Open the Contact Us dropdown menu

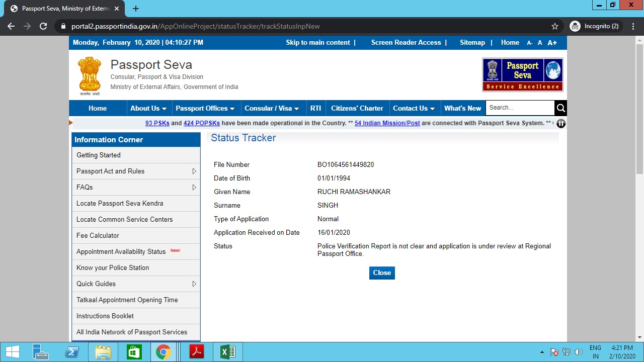tap(414, 108)
